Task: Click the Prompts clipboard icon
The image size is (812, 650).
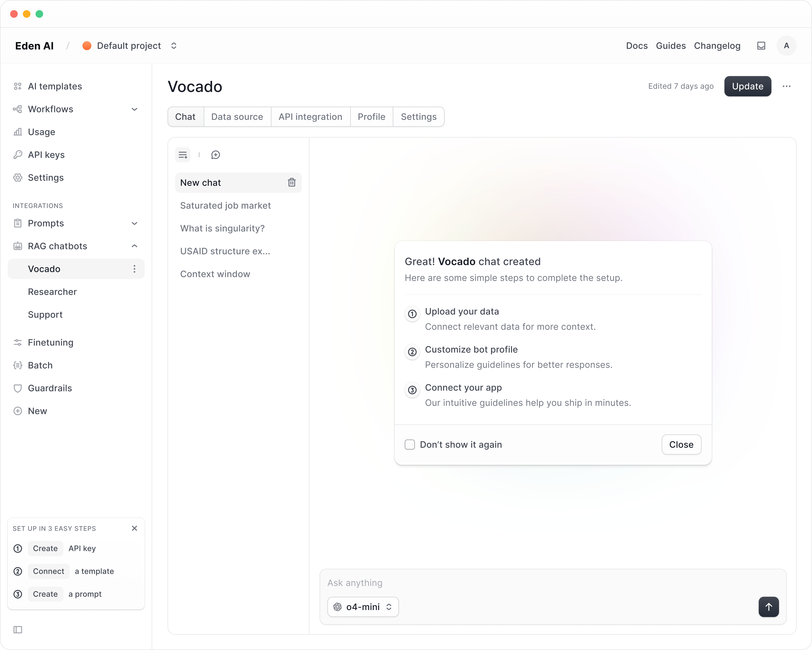Action: pos(18,223)
